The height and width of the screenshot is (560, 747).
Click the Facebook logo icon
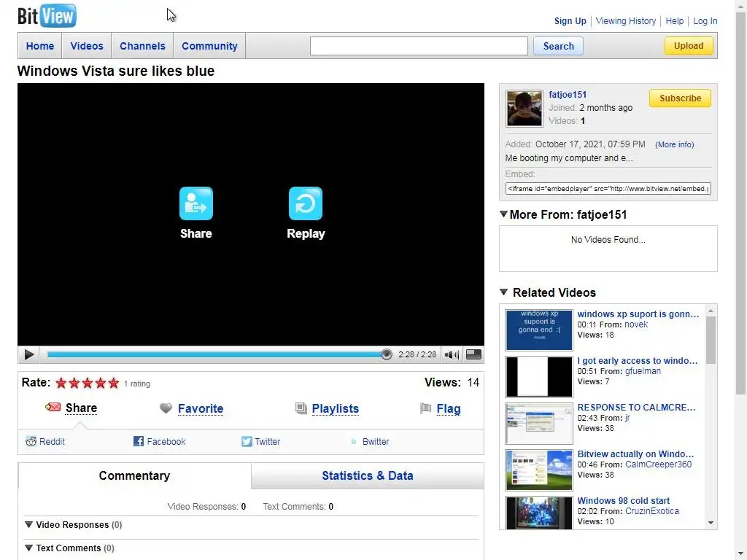[138, 441]
